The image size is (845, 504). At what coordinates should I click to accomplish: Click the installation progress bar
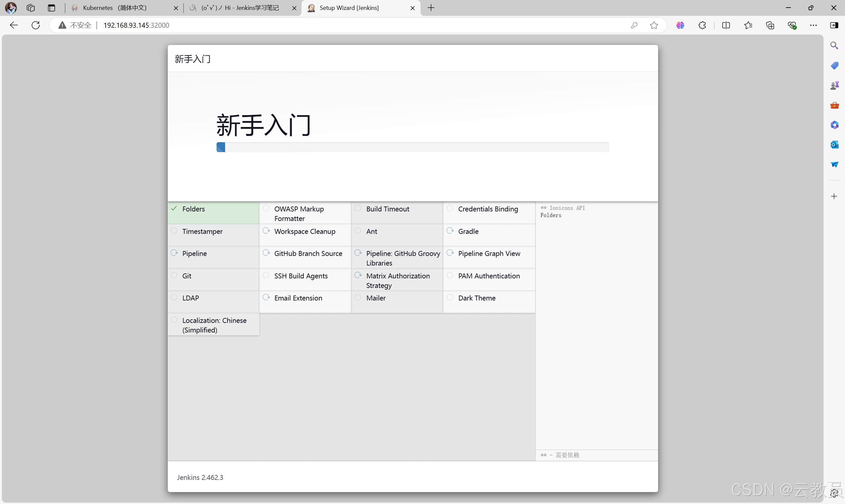[413, 147]
